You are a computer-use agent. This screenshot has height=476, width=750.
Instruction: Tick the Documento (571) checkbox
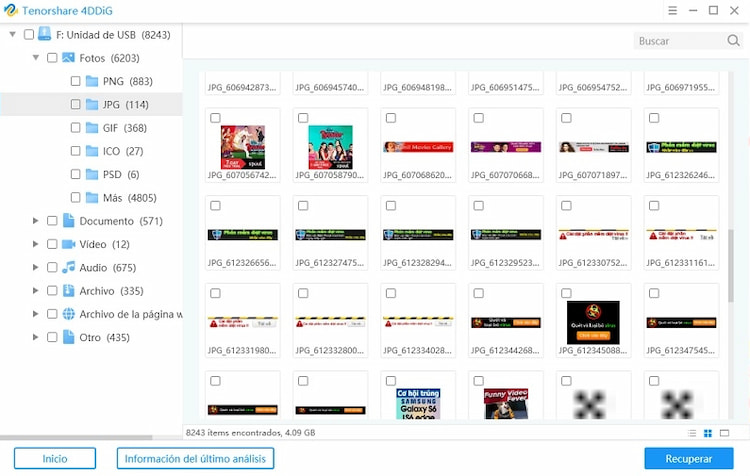tap(52, 221)
